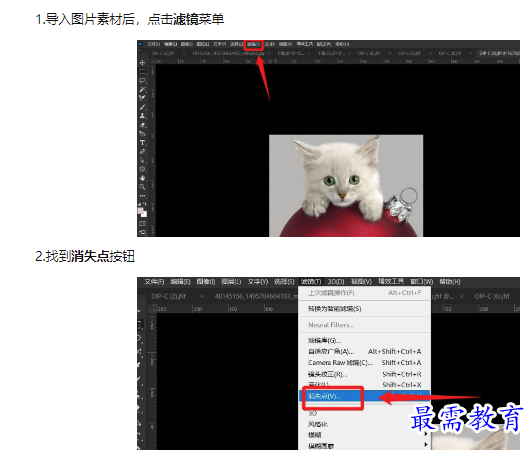Select the Move tool in first screenshot
The image size is (532, 450).
(x=142, y=63)
